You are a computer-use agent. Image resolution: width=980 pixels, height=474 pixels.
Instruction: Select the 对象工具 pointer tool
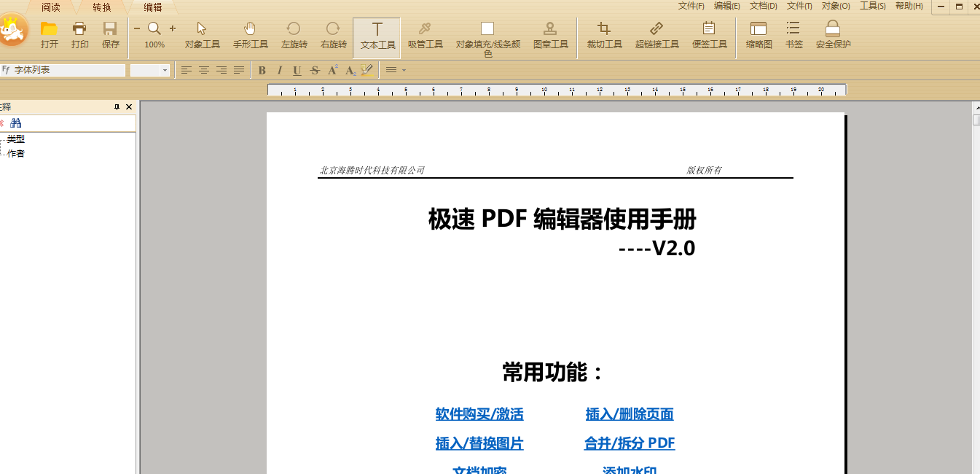(x=203, y=34)
